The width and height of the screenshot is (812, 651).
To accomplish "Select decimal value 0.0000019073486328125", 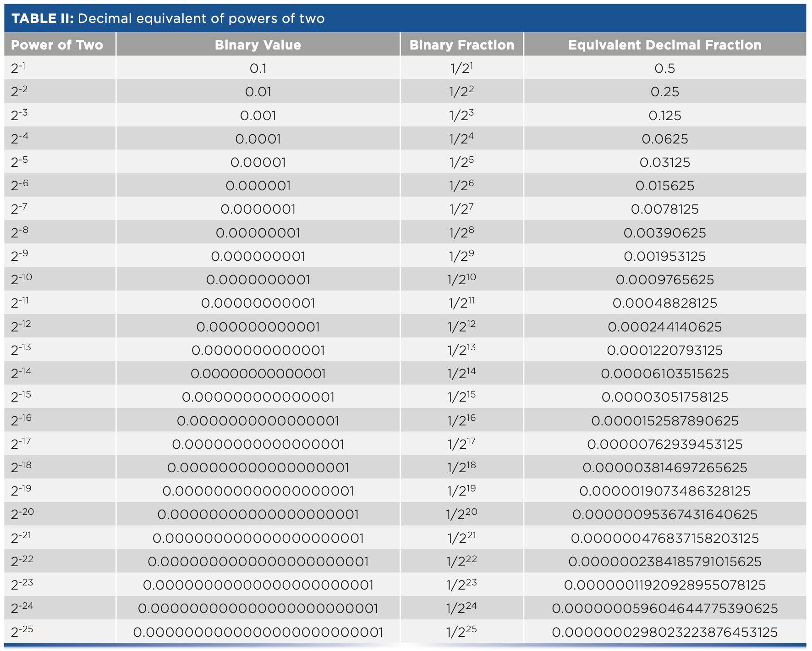I will click(664, 491).
